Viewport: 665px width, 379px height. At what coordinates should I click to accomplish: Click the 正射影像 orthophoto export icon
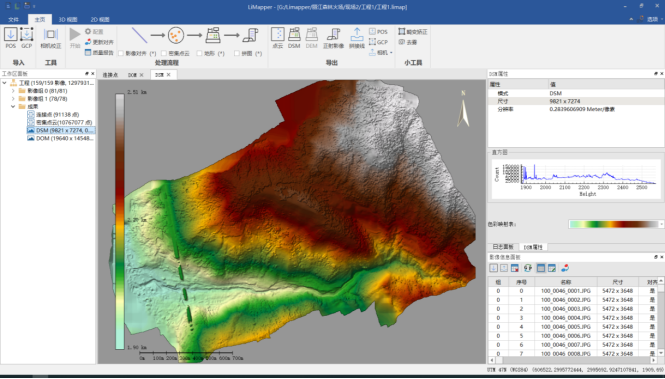click(x=333, y=38)
